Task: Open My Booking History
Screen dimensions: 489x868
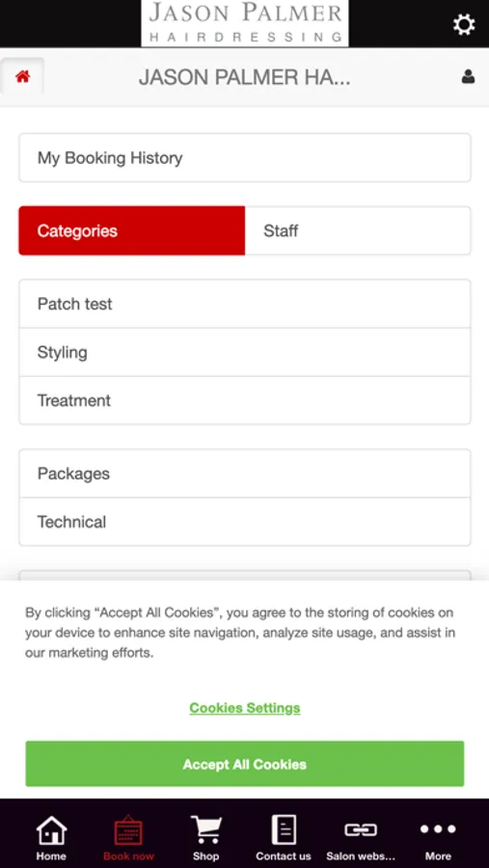Action: [245, 158]
